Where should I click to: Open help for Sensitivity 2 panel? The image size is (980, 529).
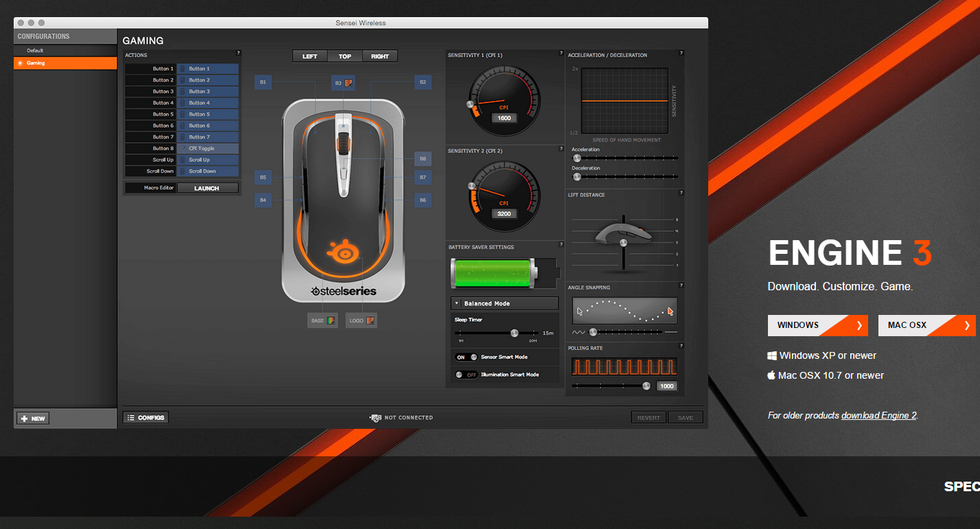tap(561, 148)
